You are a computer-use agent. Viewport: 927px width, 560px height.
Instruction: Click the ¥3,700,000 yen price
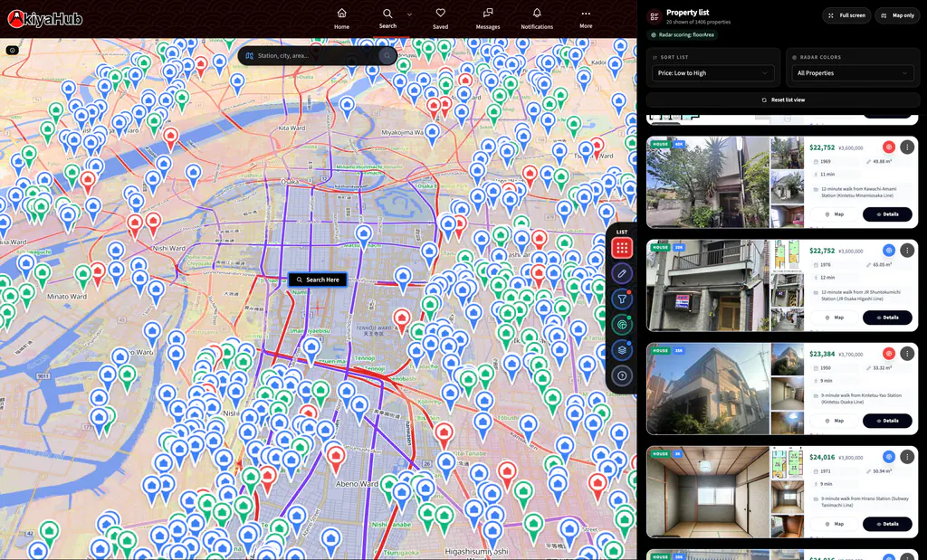point(851,355)
